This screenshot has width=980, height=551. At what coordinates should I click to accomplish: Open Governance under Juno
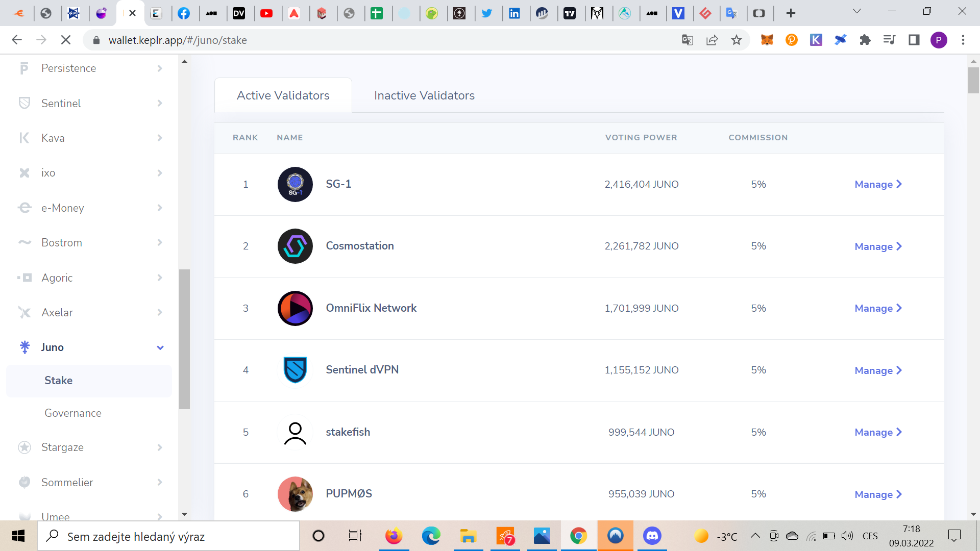pyautogui.click(x=73, y=413)
